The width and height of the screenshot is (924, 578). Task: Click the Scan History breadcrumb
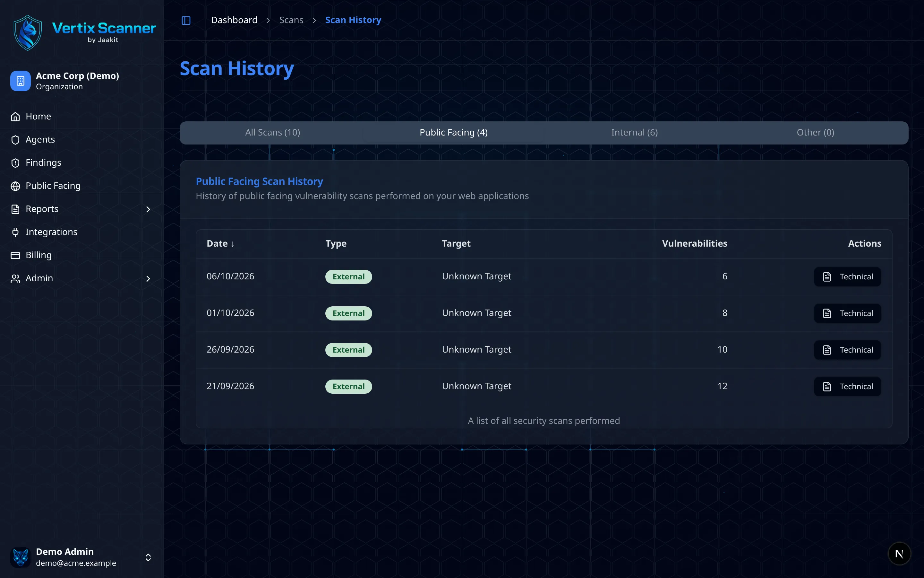pyautogui.click(x=353, y=20)
